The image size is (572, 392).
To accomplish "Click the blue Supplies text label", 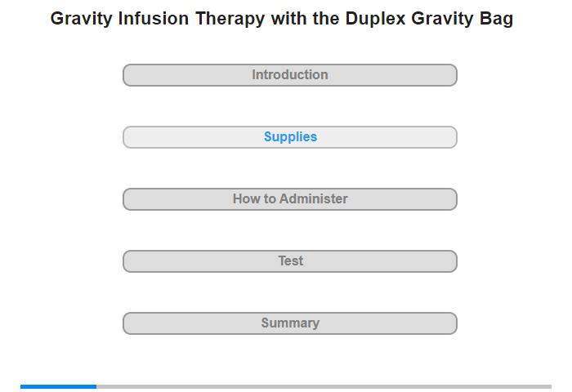I will tap(290, 136).
